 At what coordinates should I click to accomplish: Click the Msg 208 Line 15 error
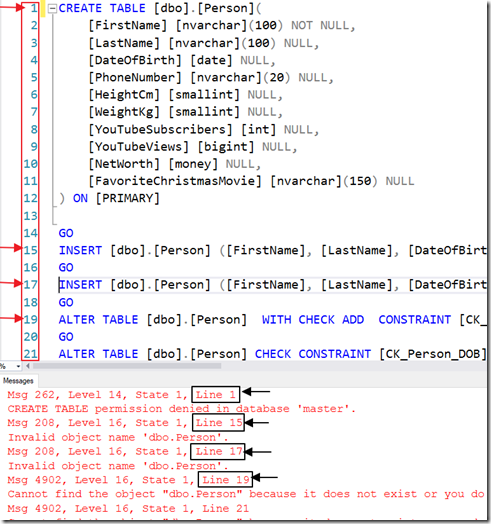(125, 423)
